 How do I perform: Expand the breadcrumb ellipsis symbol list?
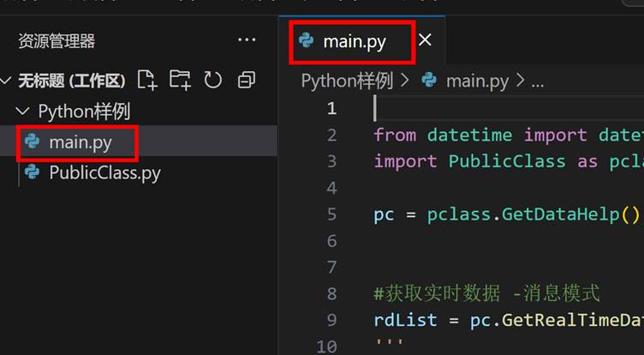coord(538,81)
